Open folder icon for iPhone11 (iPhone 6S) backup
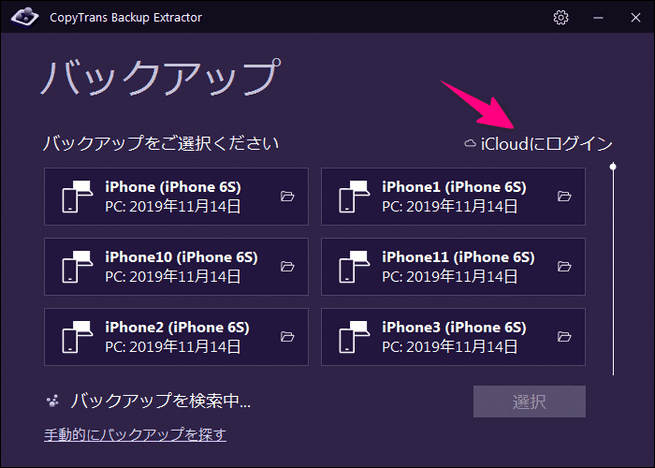 coord(564,266)
